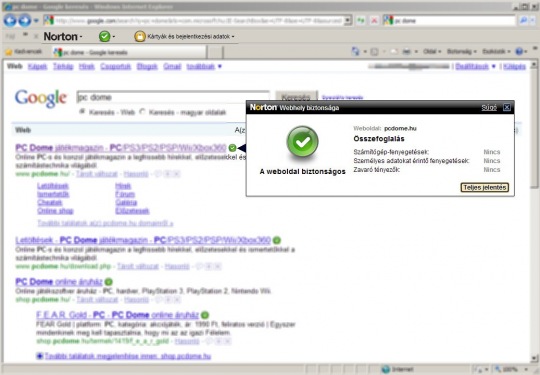The height and width of the screenshot is (375, 540).
Task: Open 'PC Dome játékmagazin' first result link
Action: click(121, 148)
